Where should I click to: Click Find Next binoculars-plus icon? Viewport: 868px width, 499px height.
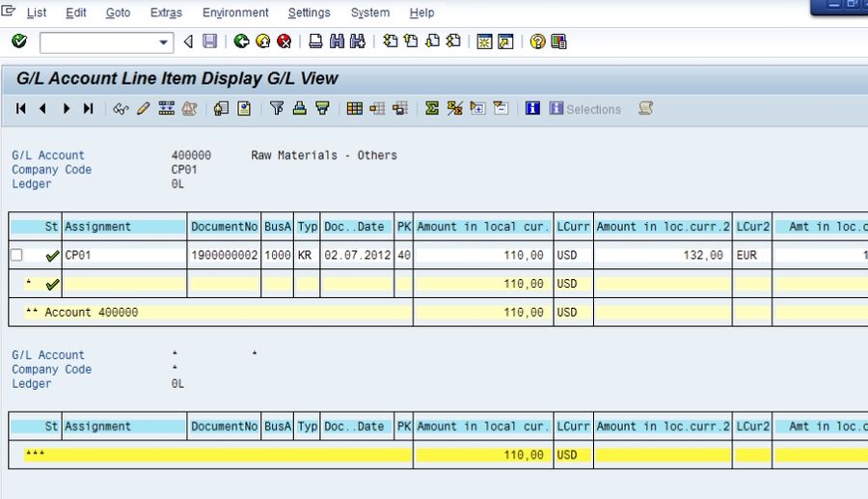pos(358,42)
